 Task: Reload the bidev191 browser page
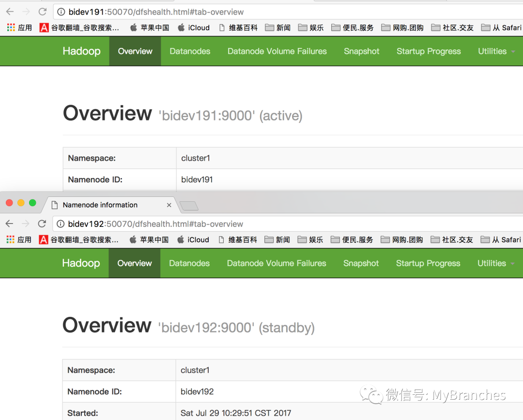(x=42, y=12)
